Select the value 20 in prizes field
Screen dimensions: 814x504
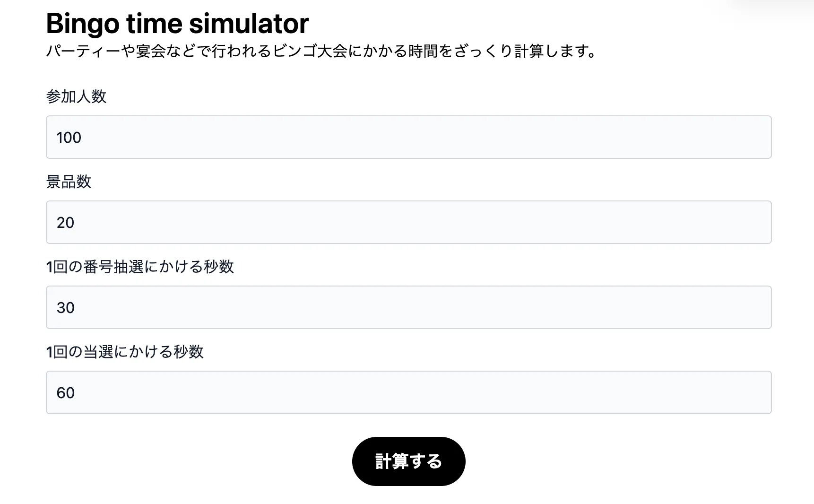point(67,222)
